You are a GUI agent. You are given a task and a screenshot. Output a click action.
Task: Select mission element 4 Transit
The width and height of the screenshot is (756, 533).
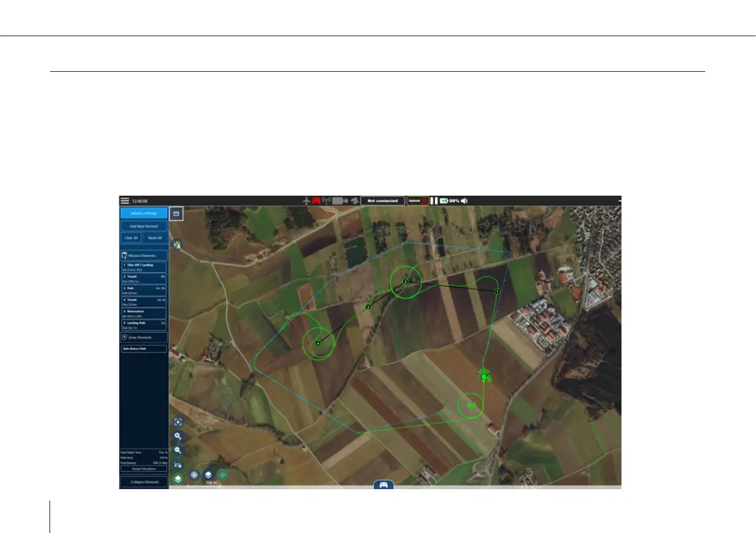pos(143,302)
